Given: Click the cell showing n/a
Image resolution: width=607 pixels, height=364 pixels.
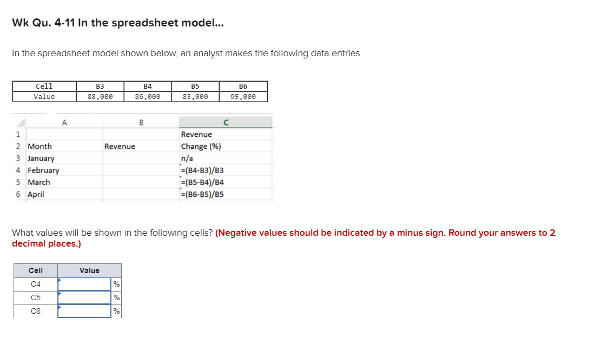Looking at the screenshot, I should [x=186, y=158].
